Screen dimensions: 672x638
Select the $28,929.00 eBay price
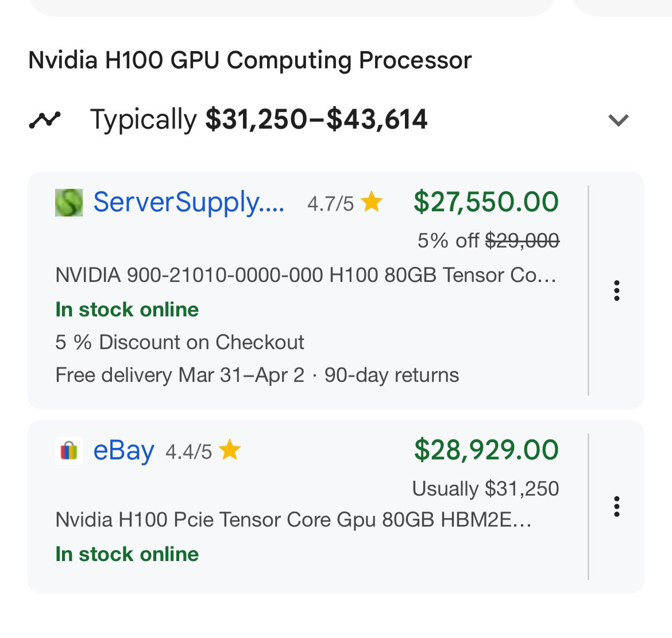(x=486, y=450)
